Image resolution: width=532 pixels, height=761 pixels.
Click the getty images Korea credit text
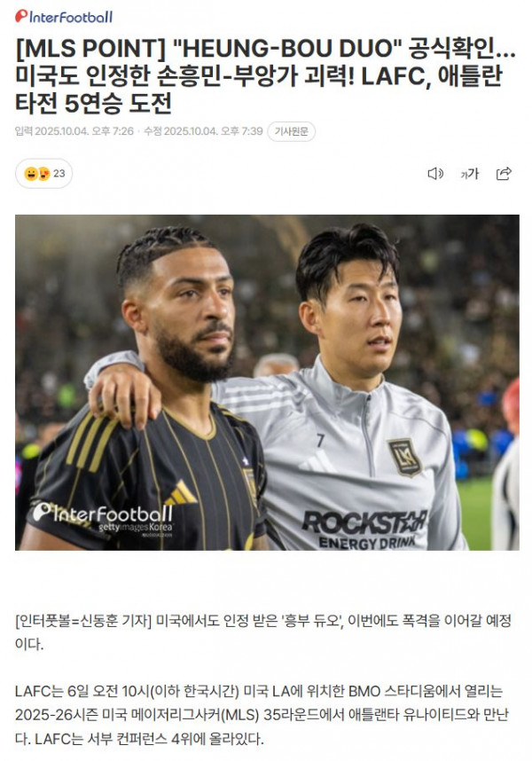136,527
